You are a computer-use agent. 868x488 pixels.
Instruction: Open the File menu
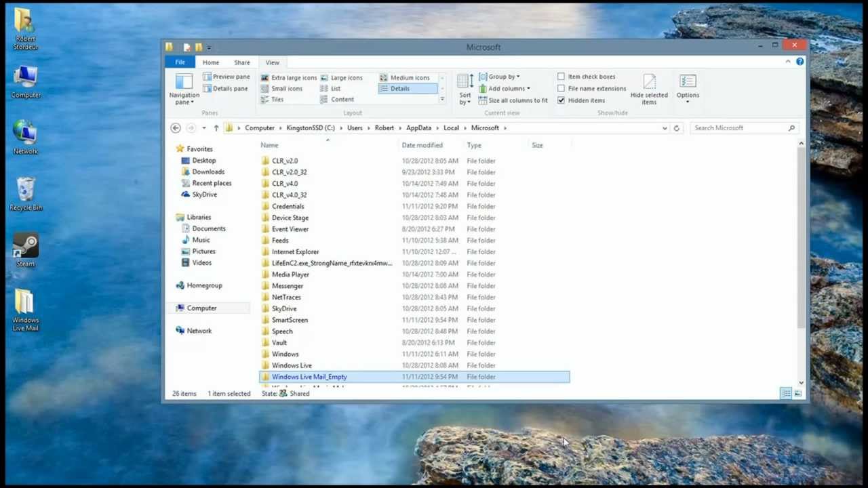[x=180, y=62]
